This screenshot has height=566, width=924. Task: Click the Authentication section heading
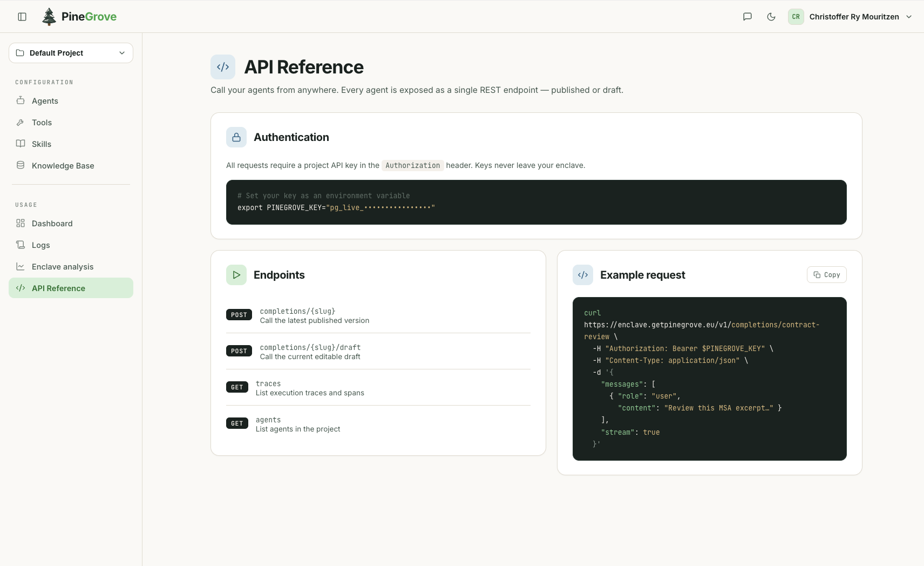pos(291,137)
